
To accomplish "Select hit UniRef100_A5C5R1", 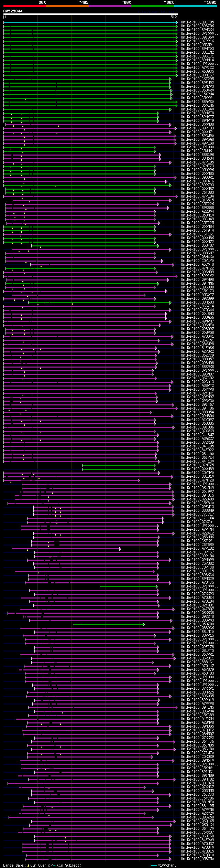I will 197,45.
